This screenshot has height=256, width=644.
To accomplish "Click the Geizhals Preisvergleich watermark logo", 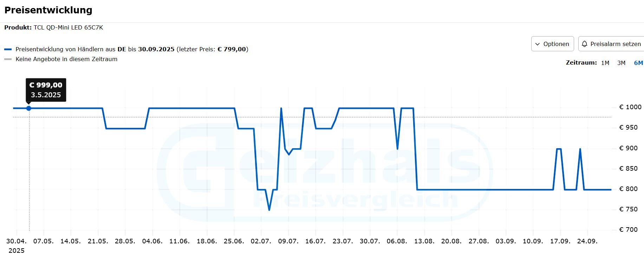I will click(x=323, y=172).
